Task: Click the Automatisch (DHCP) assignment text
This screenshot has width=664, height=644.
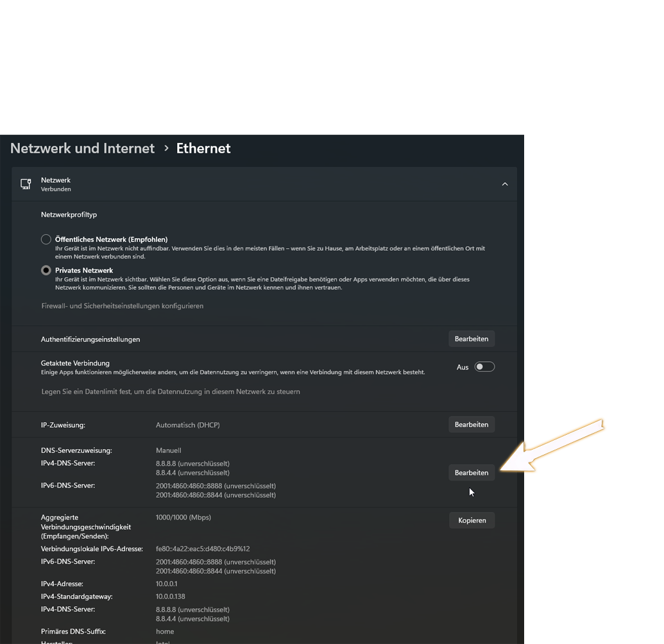Action: (x=188, y=425)
